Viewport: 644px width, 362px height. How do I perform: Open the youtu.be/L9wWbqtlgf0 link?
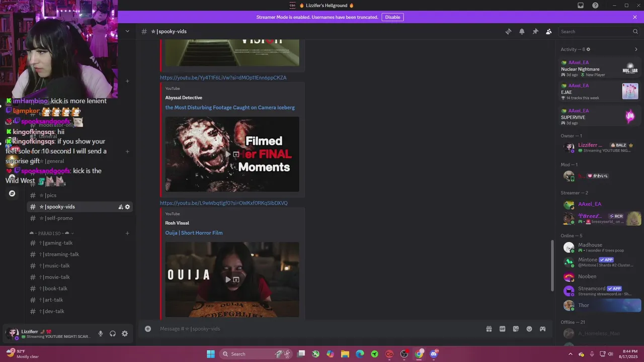click(224, 203)
